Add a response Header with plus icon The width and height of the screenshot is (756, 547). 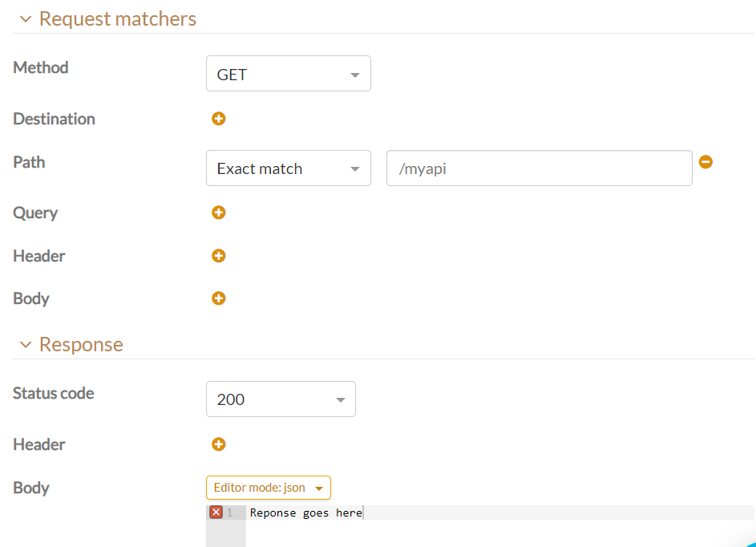(219, 444)
